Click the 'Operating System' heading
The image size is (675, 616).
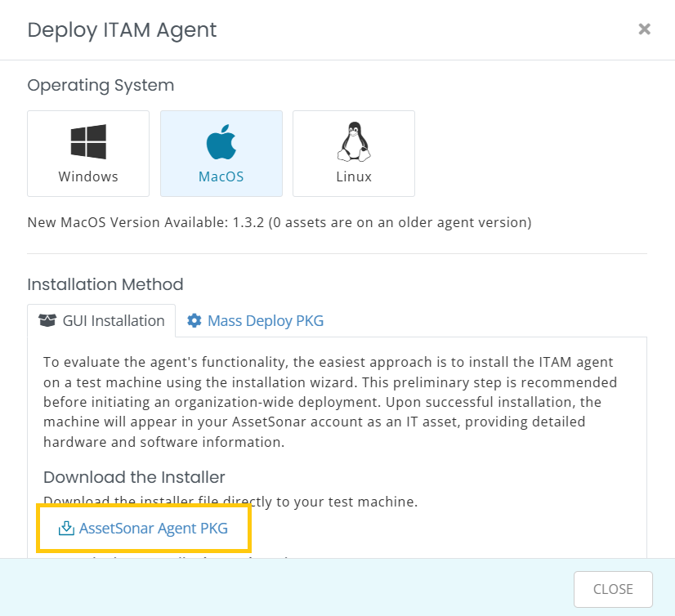[101, 86]
